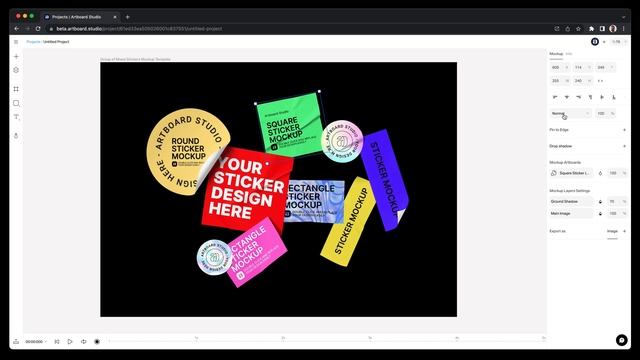Align vertical middle icon
The height and width of the screenshot is (360, 640).
point(602,97)
